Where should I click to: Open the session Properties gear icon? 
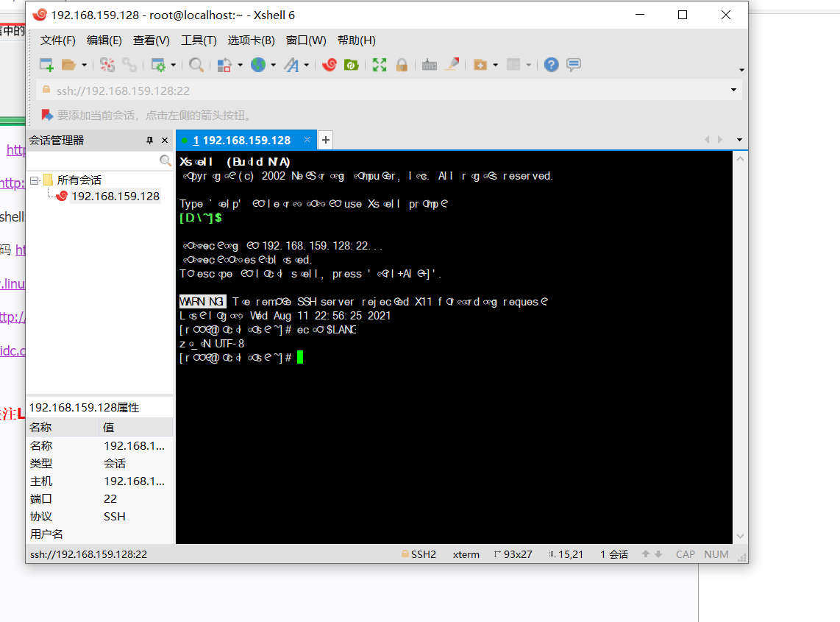point(158,65)
